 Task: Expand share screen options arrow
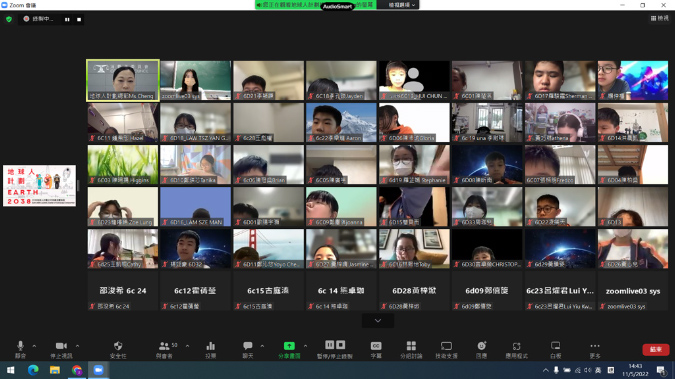coord(305,346)
